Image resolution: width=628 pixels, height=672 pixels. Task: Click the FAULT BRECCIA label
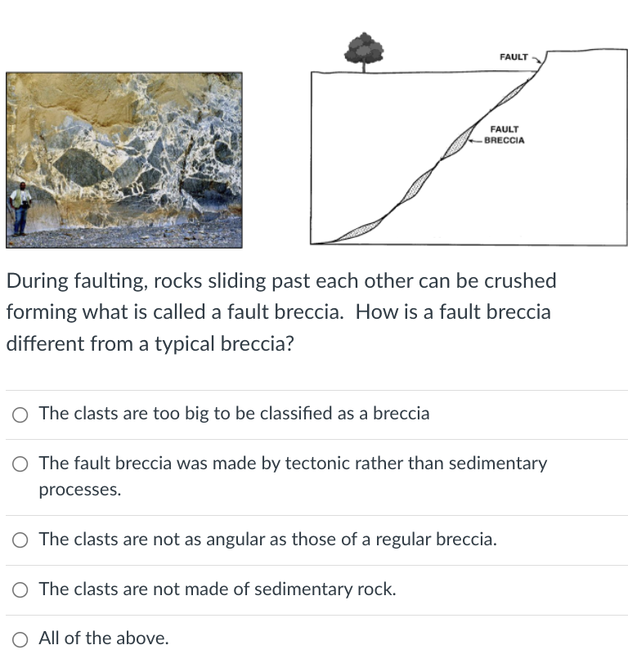(504, 135)
